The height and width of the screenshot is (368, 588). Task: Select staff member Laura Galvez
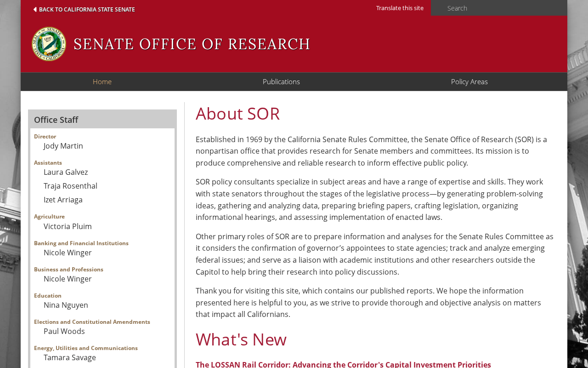coord(66,172)
